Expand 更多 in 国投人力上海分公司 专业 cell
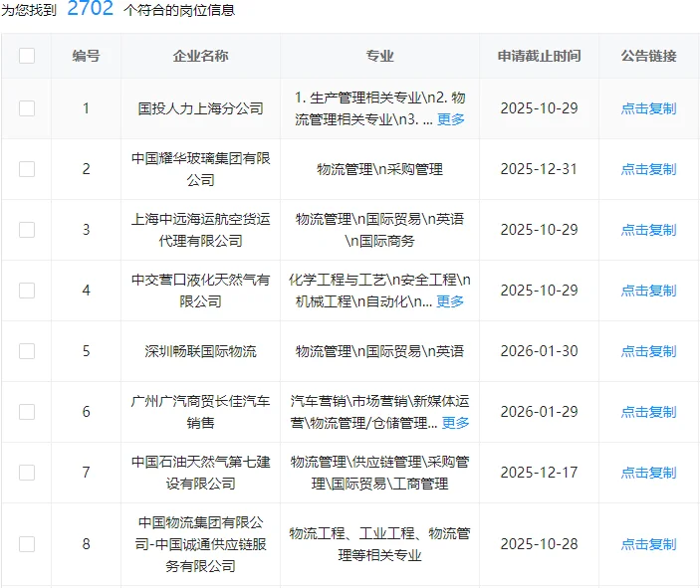700x588 pixels. pyautogui.click(x=451, y=119)
